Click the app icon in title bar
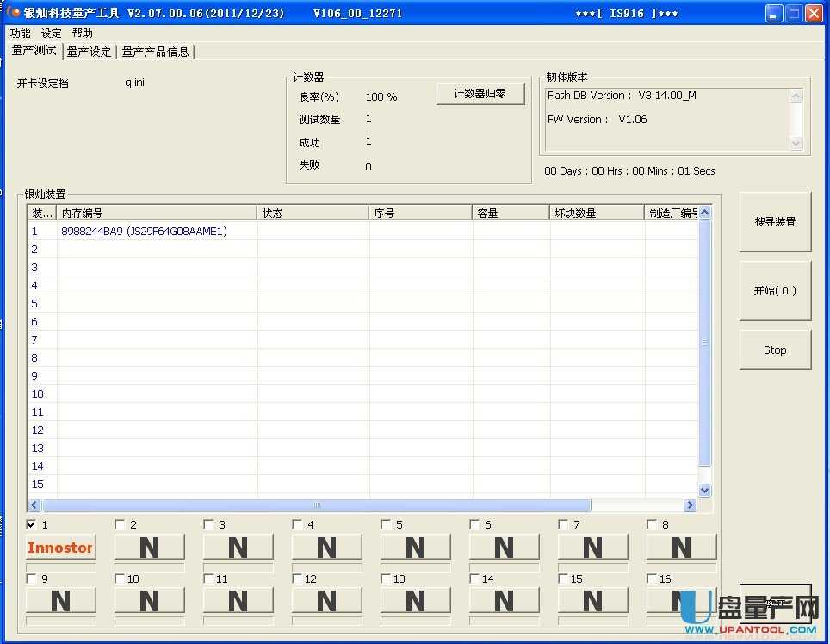The image size is (830, 644). [14, 13]
